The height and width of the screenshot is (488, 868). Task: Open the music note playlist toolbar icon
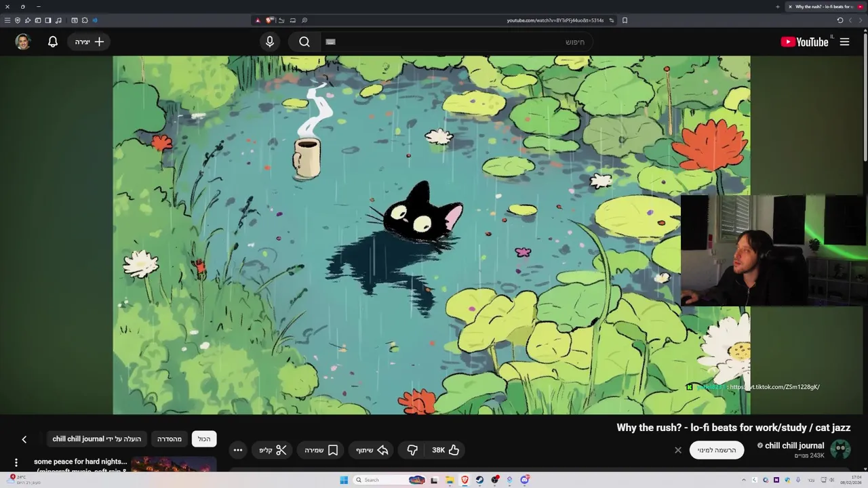tap(58, 20)
